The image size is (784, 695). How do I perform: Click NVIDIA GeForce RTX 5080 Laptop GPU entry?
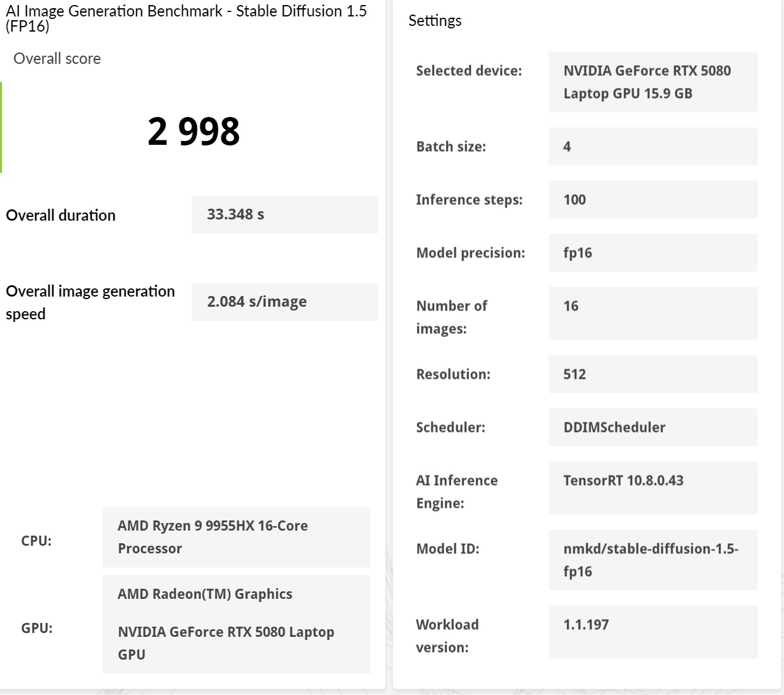tap(226, 643)
